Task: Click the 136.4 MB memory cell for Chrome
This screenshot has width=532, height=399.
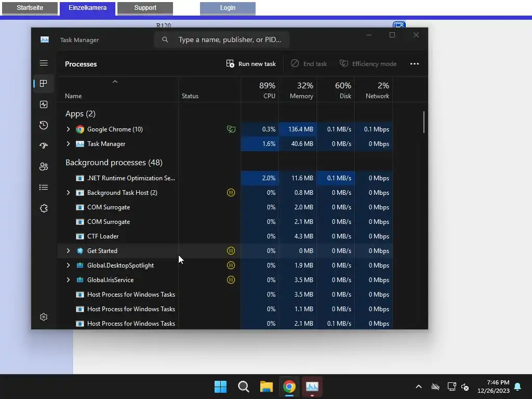Action: [x=298, y=129]
